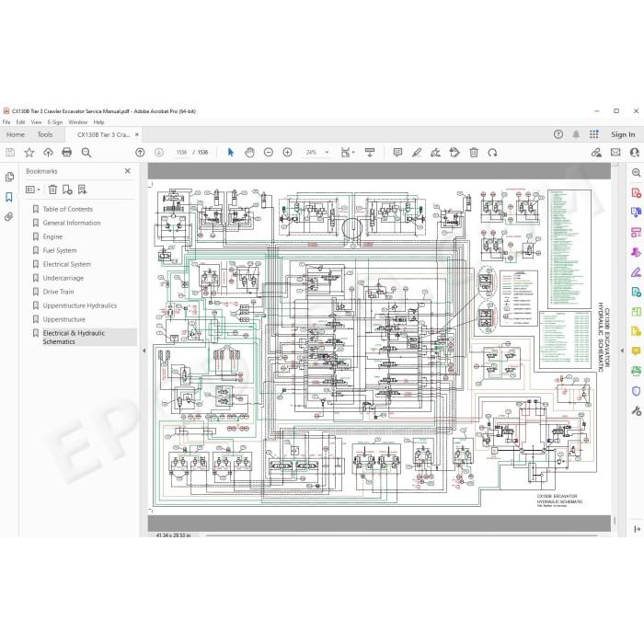Open the Sign document tool
644x644 pixels.
coord(435,153)
